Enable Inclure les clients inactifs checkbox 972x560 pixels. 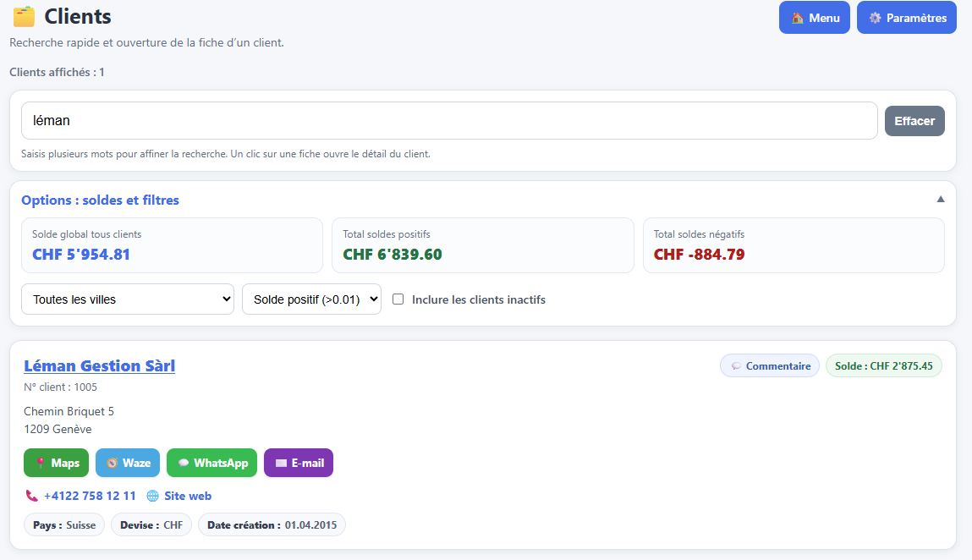pyautogui.click(x=398, y=299)
